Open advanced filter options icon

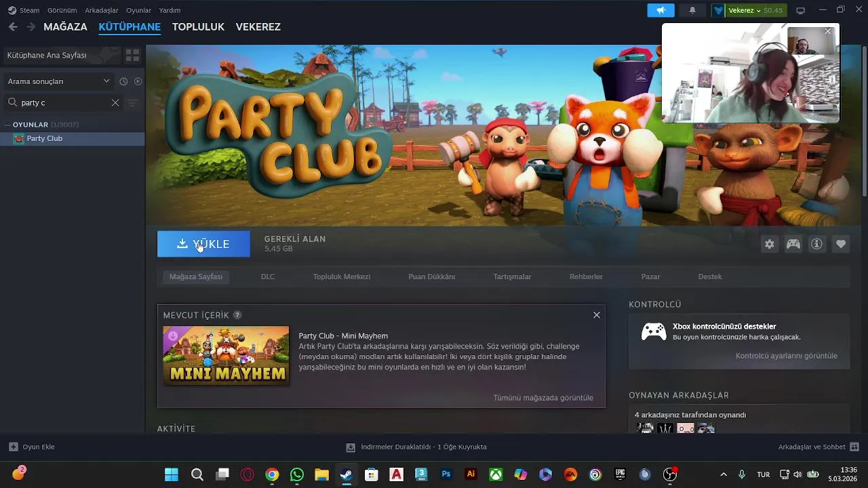pyautogui.click(x=132, y=103)
